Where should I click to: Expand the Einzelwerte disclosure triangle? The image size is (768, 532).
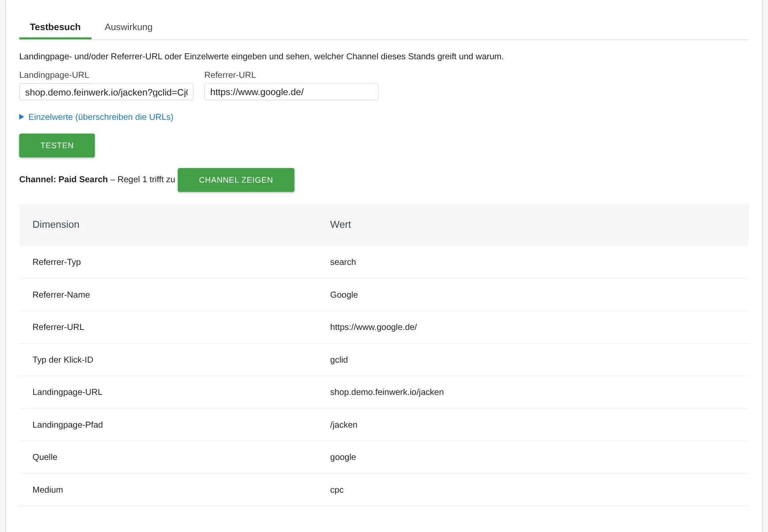pos(22,117)
